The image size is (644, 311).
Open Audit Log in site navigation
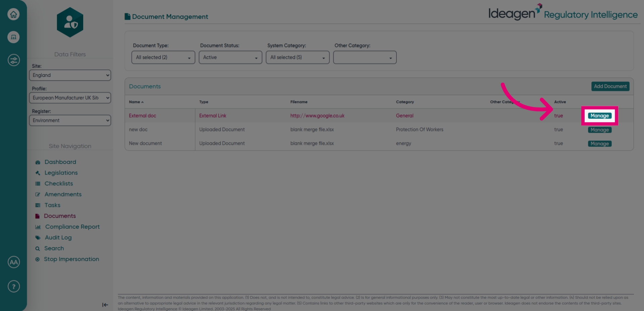58,238
